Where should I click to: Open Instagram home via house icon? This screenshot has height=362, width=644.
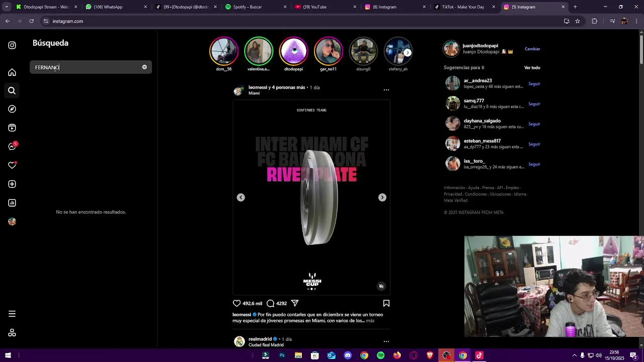click(12, 72)
